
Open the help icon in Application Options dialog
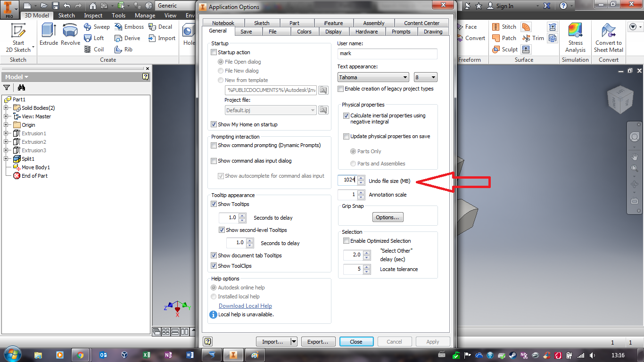coord(208,341)
